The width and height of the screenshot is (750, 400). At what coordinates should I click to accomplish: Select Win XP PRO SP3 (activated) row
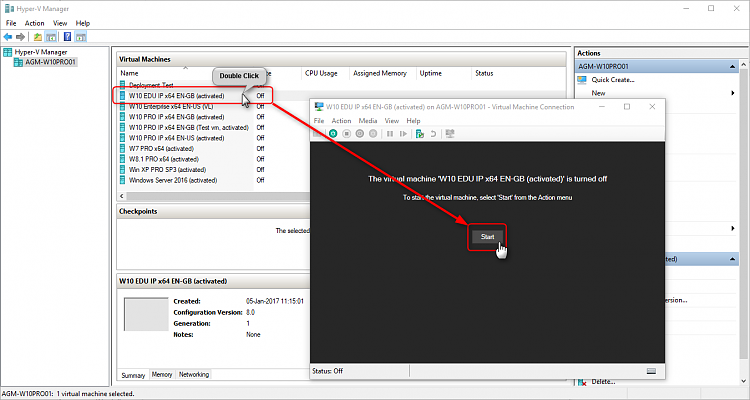[x=167, y=169]
